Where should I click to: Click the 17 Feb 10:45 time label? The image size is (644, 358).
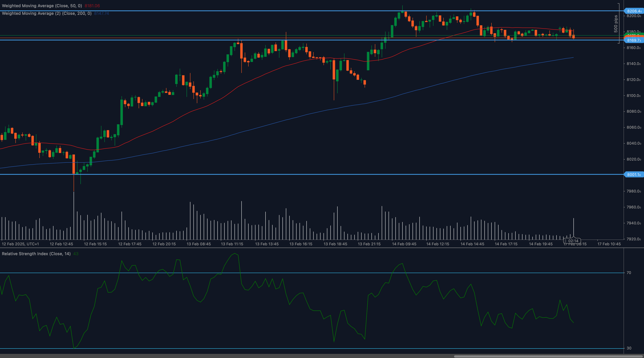tap(609, 244)
